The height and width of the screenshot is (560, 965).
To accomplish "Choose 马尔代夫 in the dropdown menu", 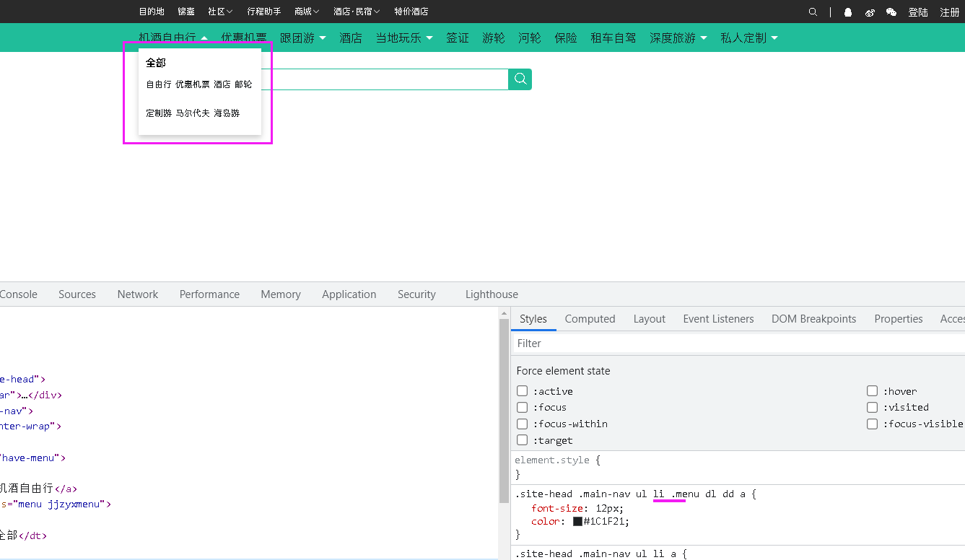I will [193, 113].
